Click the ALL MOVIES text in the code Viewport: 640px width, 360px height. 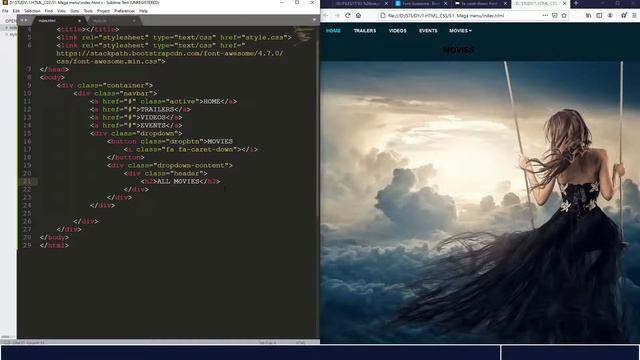click(x=178, y=181)
